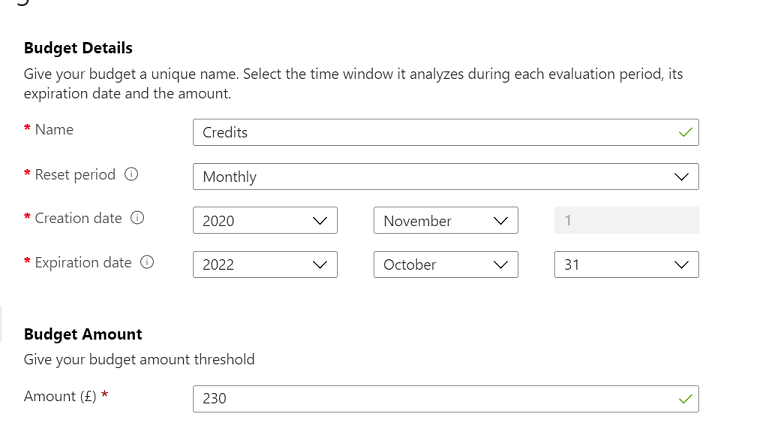This screenshot has width=757, height=426.
Task: Click the green checkmark in Amount field
Action: click(685, 399)
